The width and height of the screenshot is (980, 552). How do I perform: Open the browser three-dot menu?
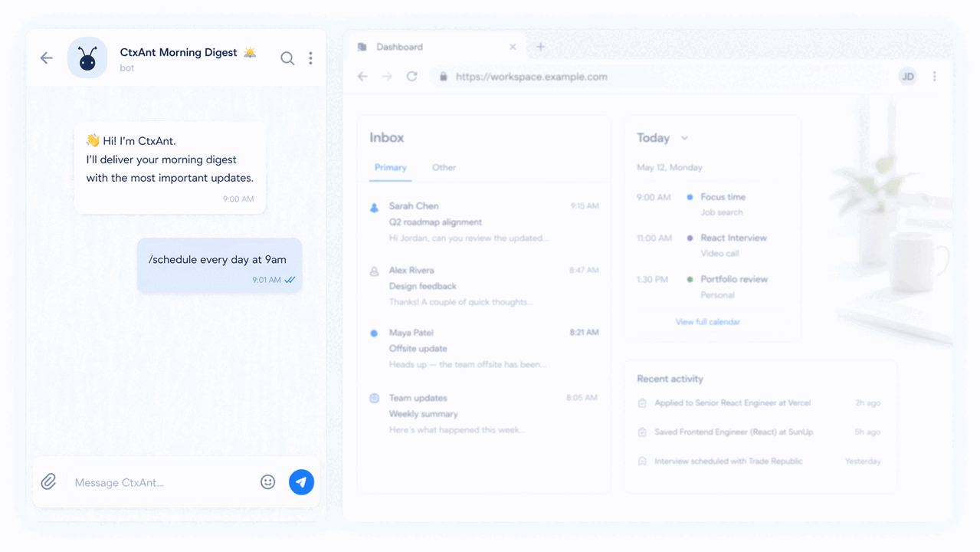pos(934,77)
